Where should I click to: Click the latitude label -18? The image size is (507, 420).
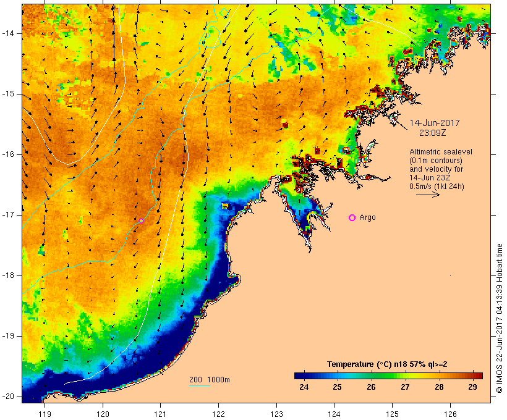point(8,275)
